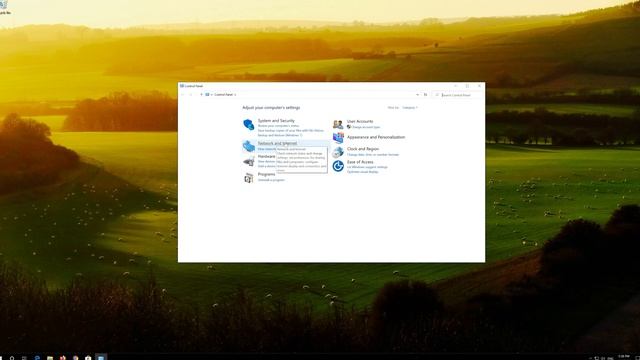Viewport: 640px width, 360px height.
Task: Open the View by Category dropdown
Action: [410, 108]
